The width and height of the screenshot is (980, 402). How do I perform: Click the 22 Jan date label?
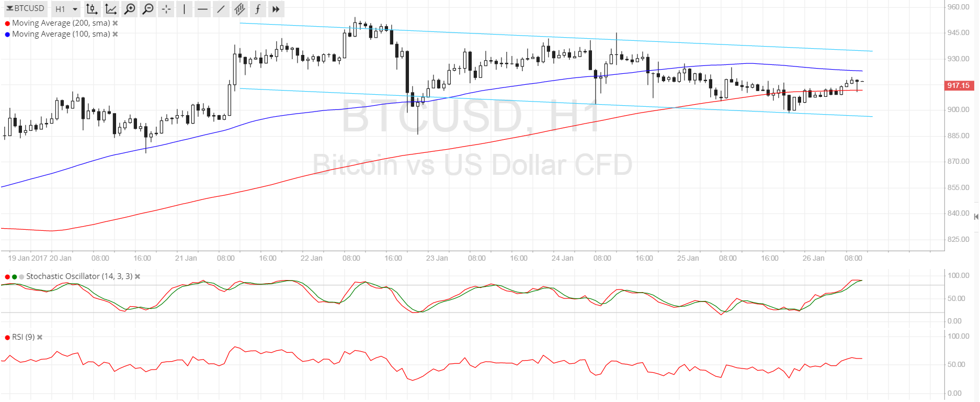(x=311, y=258)
